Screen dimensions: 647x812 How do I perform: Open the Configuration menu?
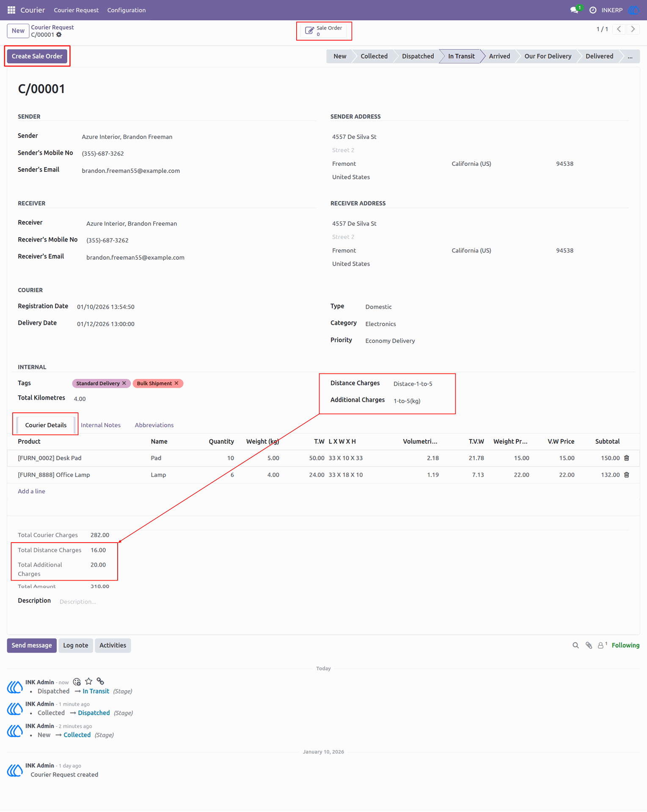point(126,10)
